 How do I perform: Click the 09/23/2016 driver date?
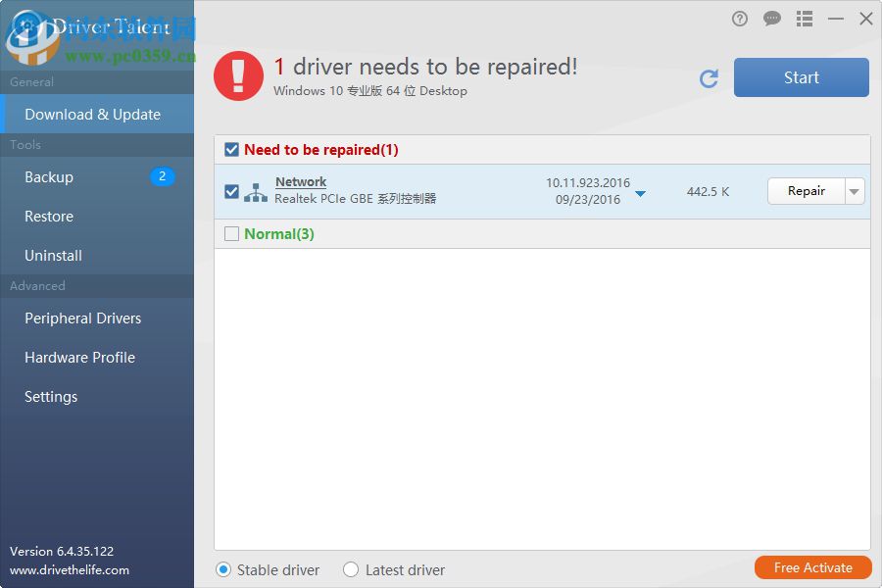coord(588,200)
